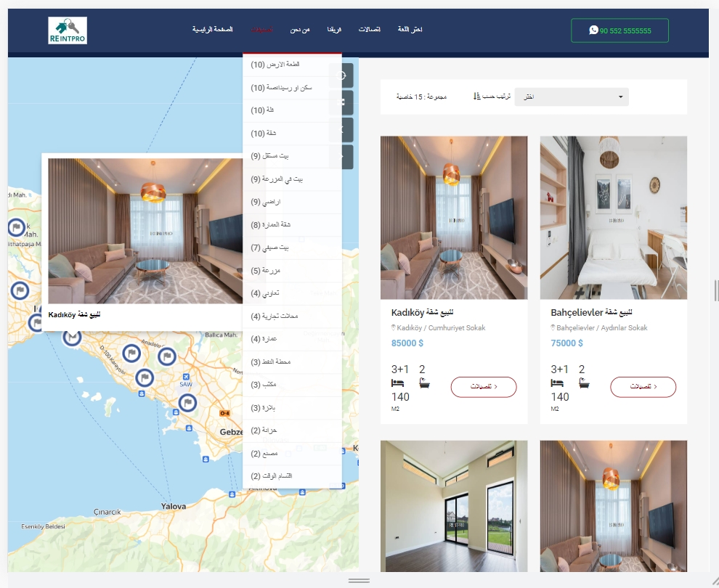Select محلات تجارية (4) category
719x588 pixels.
292,317
